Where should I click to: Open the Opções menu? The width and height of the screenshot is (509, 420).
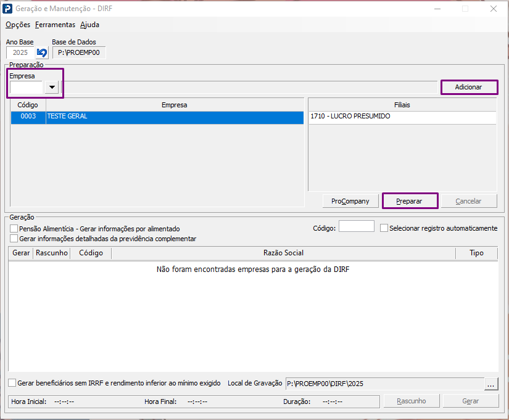tap(18, 25)
